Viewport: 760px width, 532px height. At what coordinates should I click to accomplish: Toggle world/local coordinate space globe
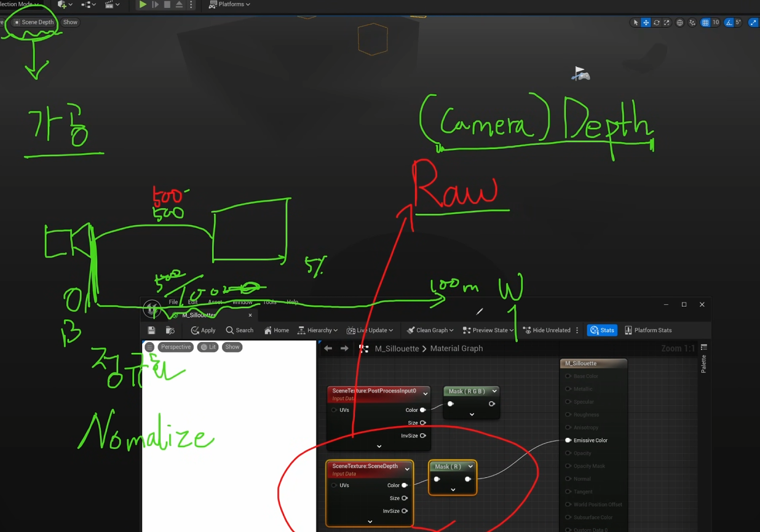(679, 23)
